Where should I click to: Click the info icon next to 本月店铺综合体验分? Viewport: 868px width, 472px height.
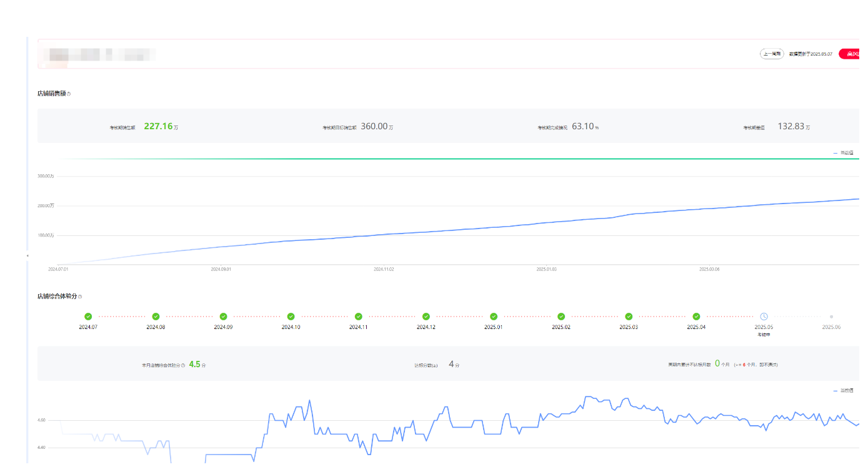[x=183, y=365]
